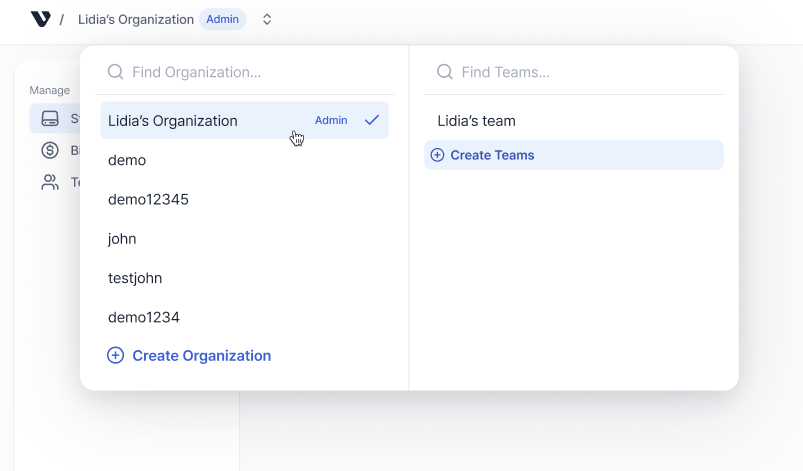Focus the Find Teams search field
The height and width of the screenshot is (471, 803).
574,72
